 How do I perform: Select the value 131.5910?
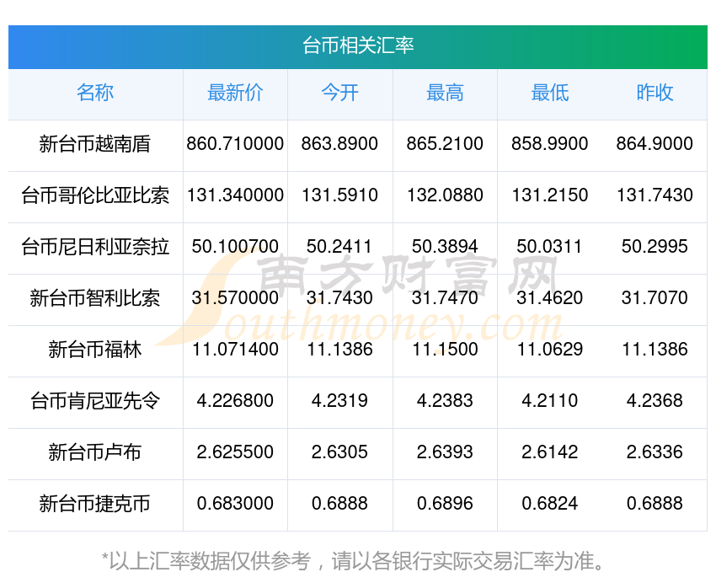[339, 195]
